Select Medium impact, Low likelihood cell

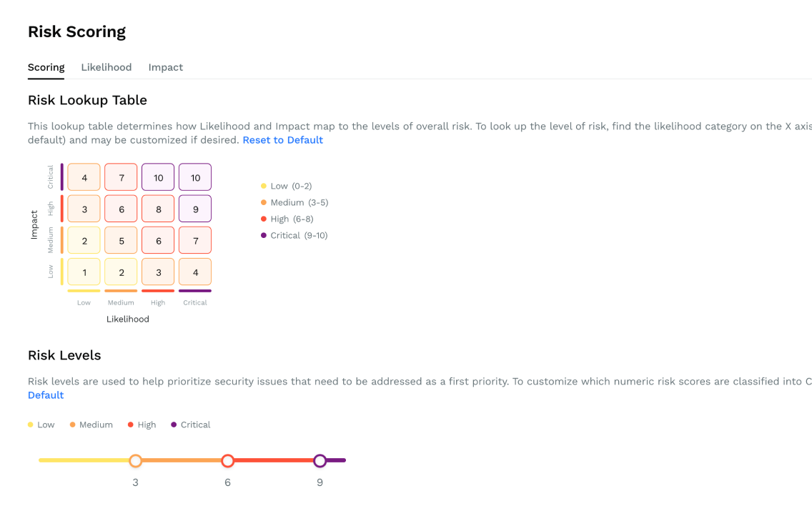tap(84, 241)
